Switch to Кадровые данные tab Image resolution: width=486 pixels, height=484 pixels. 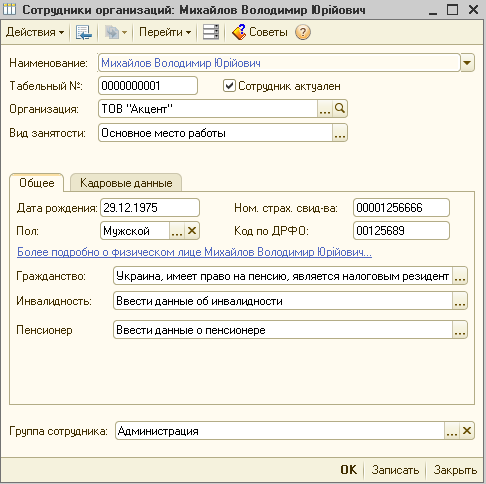pyautogui.click(x=126, y=183)
